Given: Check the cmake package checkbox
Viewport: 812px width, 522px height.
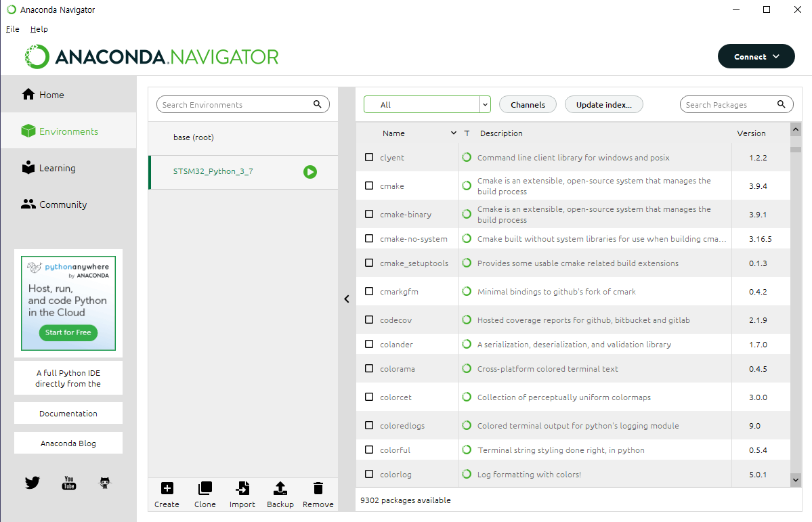Looking at the screenshot, I should [368, 186].
